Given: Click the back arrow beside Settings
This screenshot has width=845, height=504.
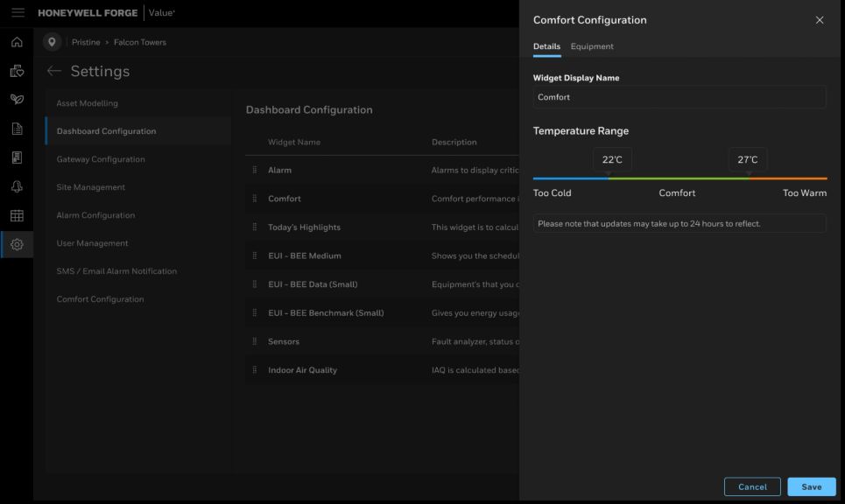Looking at the screenshot, I should 54,71.
